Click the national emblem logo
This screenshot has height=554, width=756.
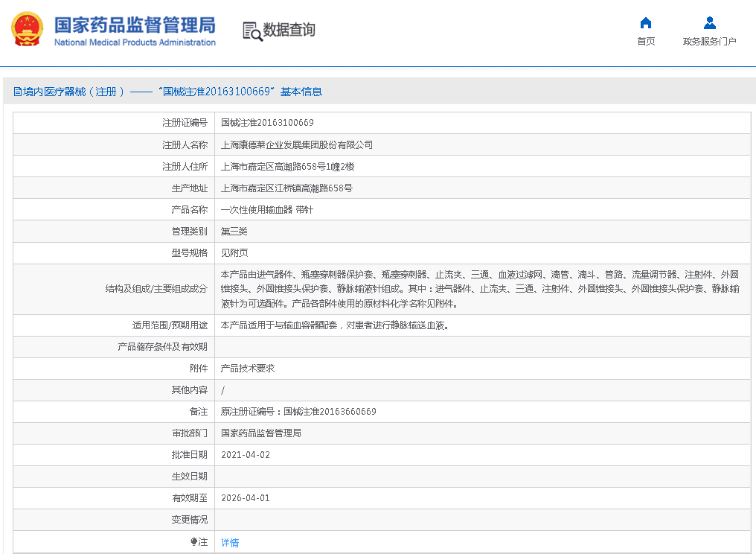(x=28, y=29)
